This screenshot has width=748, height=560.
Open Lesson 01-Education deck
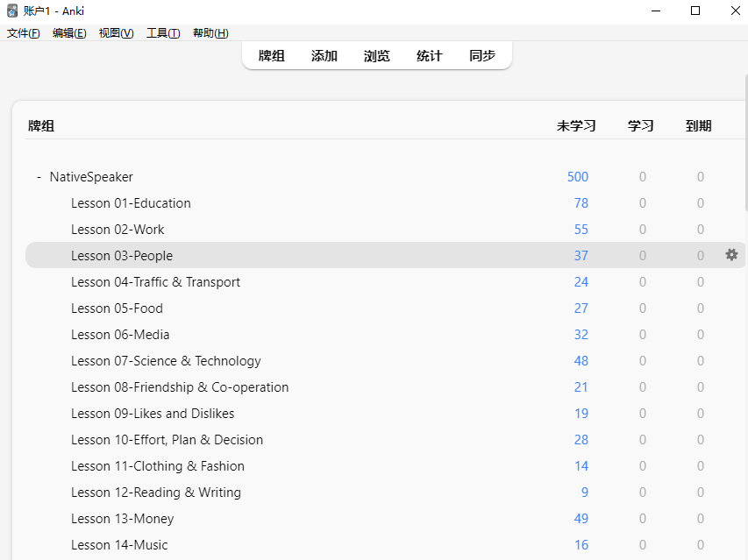(131, 203)
